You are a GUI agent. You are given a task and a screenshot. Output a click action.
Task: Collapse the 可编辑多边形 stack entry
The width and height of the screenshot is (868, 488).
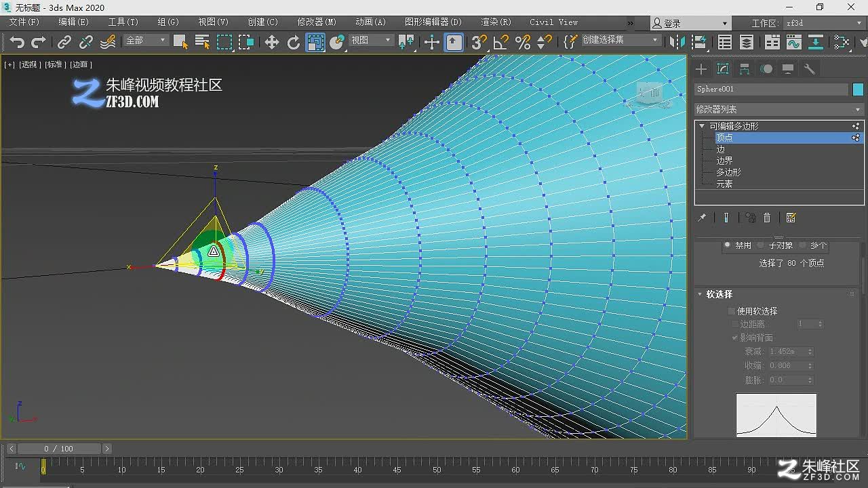tap(702, 126)
